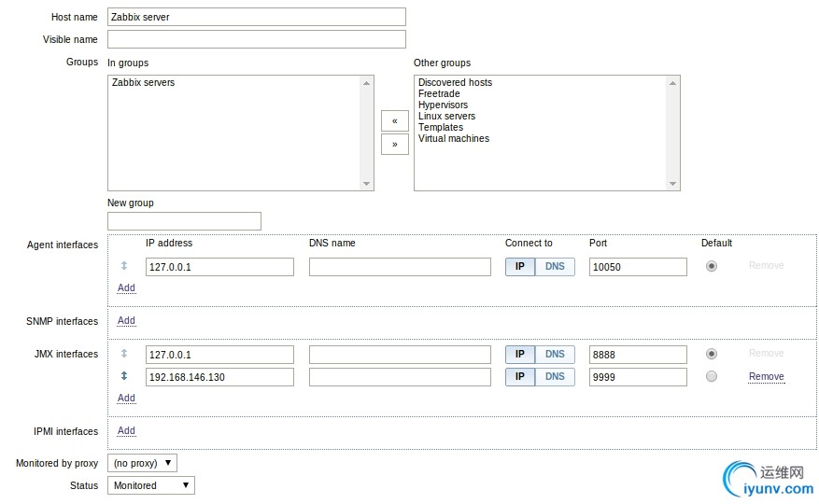Click the » move-to-Other-groups button
This screenshot has height=504, width=819.
(x=395, y=144)
